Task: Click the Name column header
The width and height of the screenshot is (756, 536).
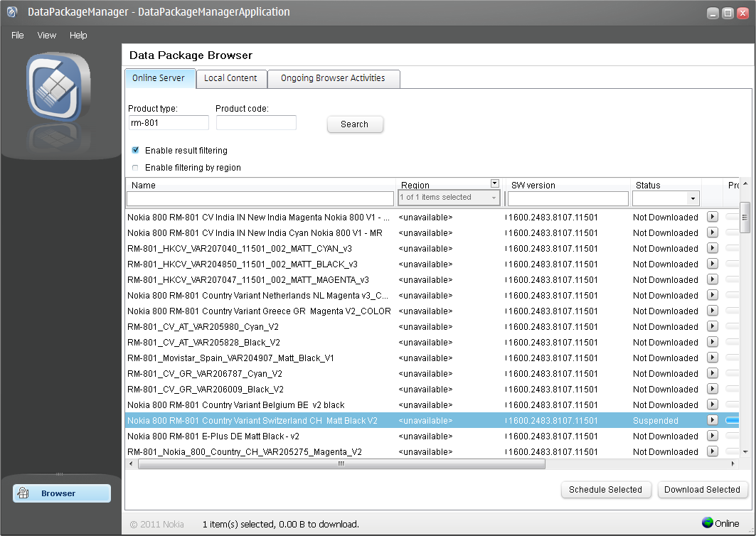Action: pyautogui.click(x=260, y=185)
